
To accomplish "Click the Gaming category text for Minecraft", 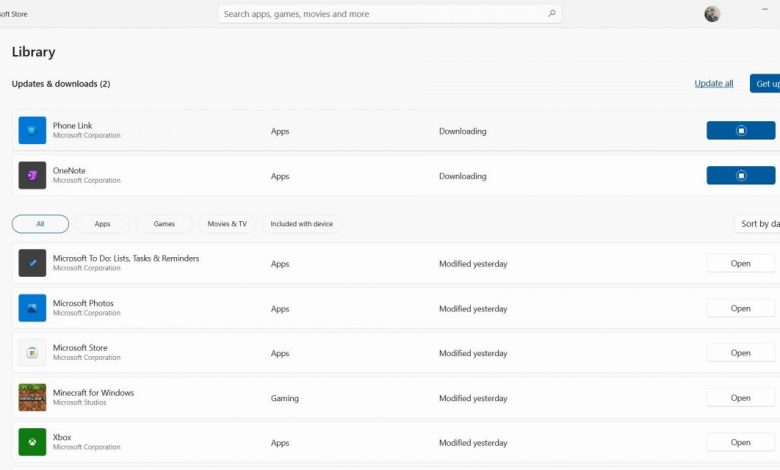I will pos(285,398).
